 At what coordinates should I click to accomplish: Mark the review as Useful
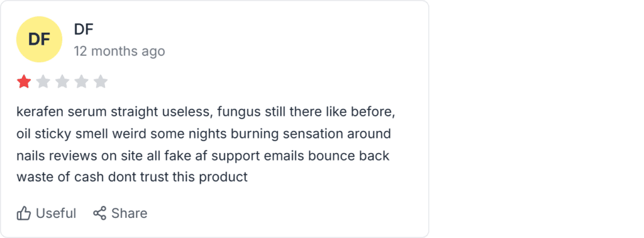[47, 213]
